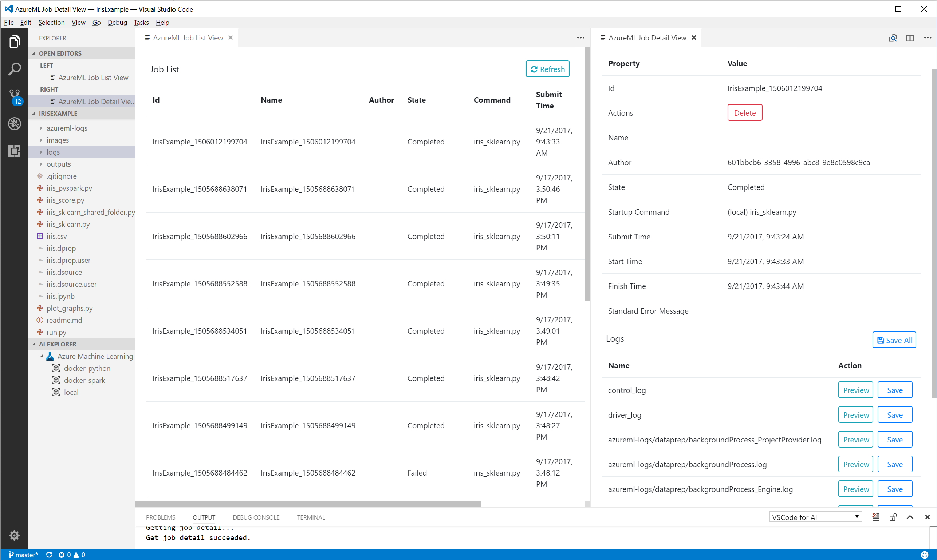Screen dimensions: 937x560
Task: Open the Manage gear icon
Action: pos(14,535)
